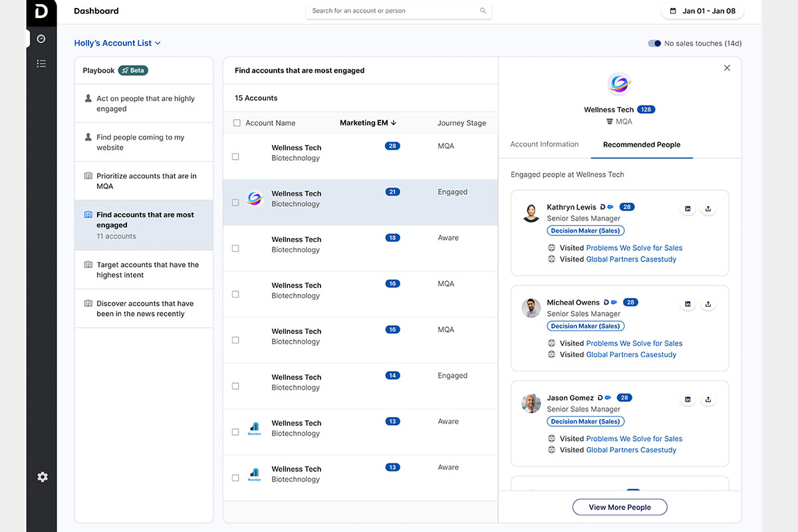Click the account or person search field

[392, 11]
